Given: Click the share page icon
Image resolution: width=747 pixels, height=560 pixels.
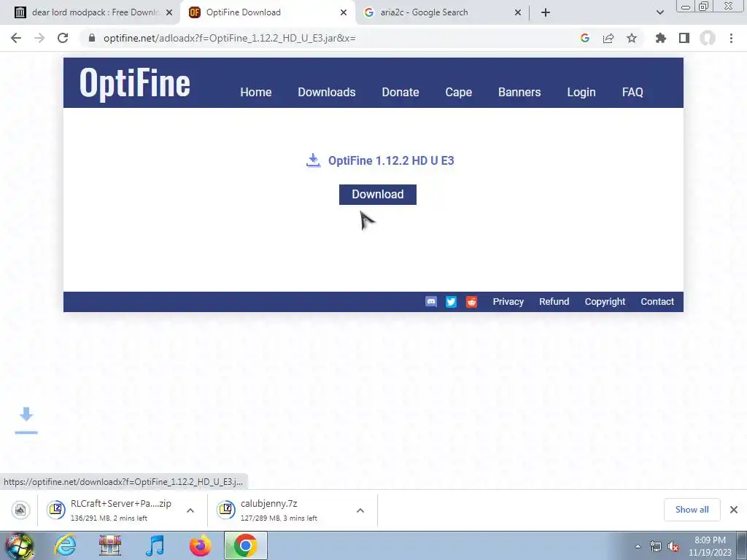Looking at the screenshot, I should pos(608,38).
